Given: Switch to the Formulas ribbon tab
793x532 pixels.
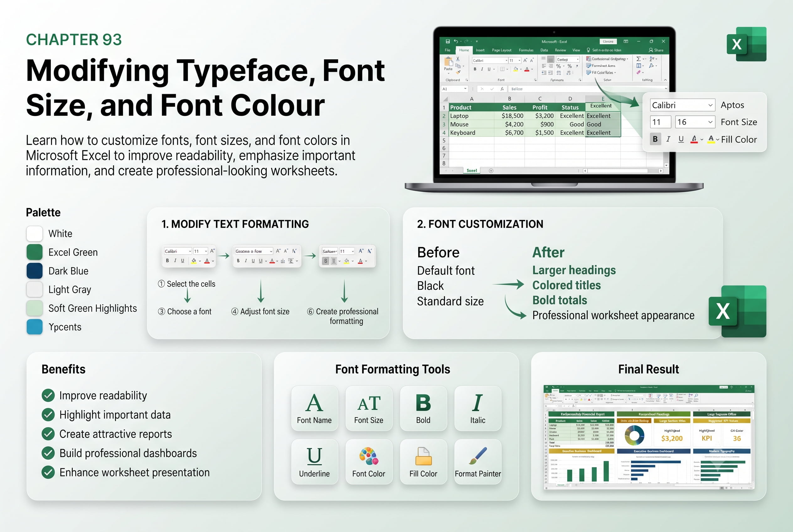Looking at the screenshot, I should (526, 50).
